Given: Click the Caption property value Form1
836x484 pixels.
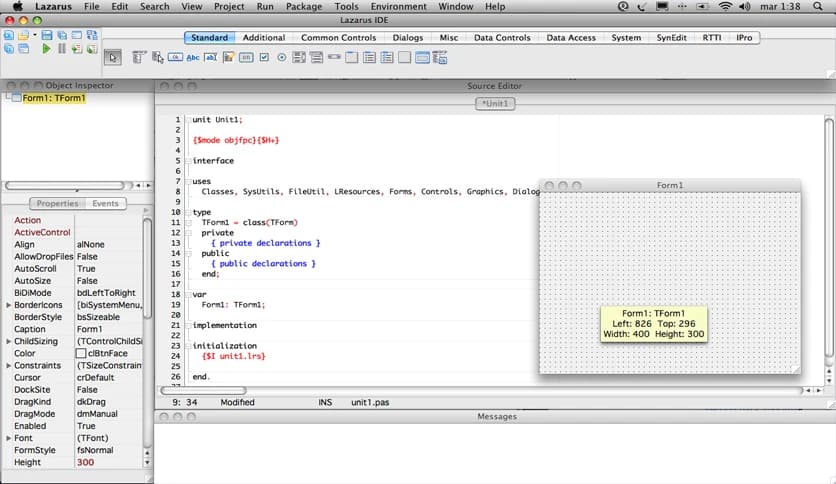Looking at the screenshot, I should click(x=90, y=329).
